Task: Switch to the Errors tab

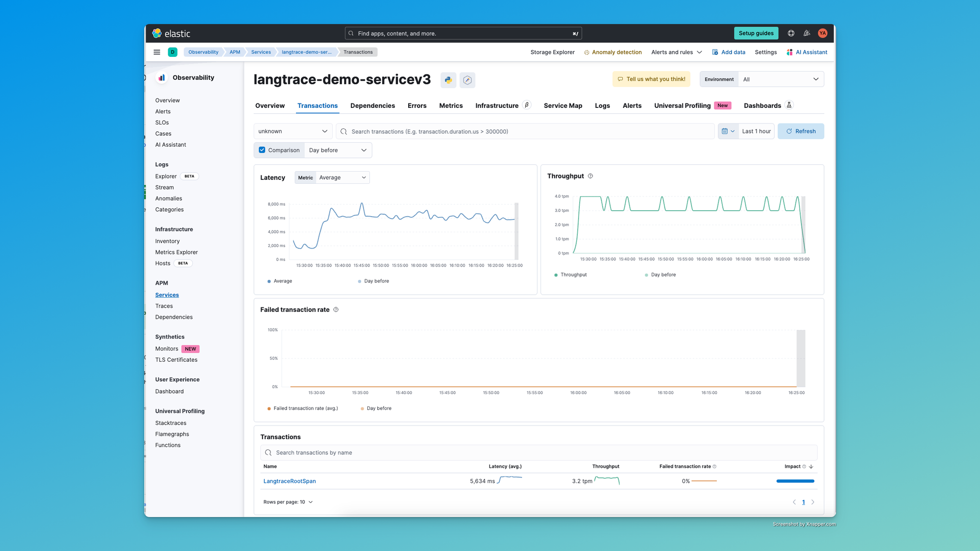Action: tap(416, 105)
